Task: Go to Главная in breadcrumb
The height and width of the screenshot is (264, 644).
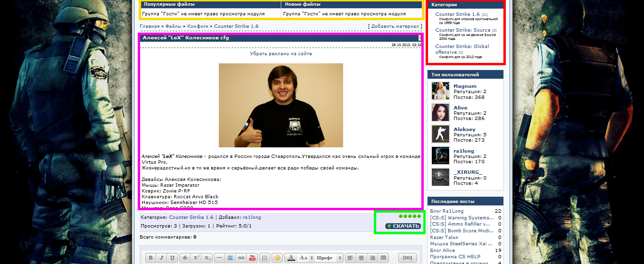Action: coord(150,26)
